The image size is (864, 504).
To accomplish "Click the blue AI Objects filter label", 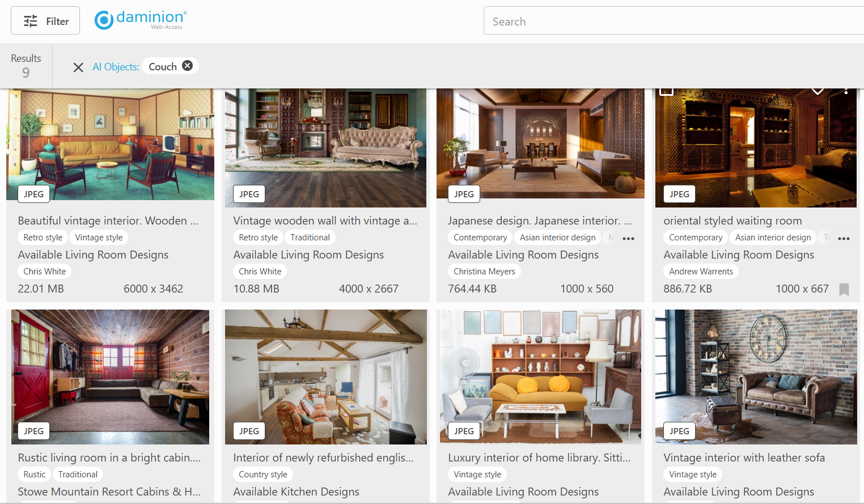I will pyautogui.click(x=116, y=66).
